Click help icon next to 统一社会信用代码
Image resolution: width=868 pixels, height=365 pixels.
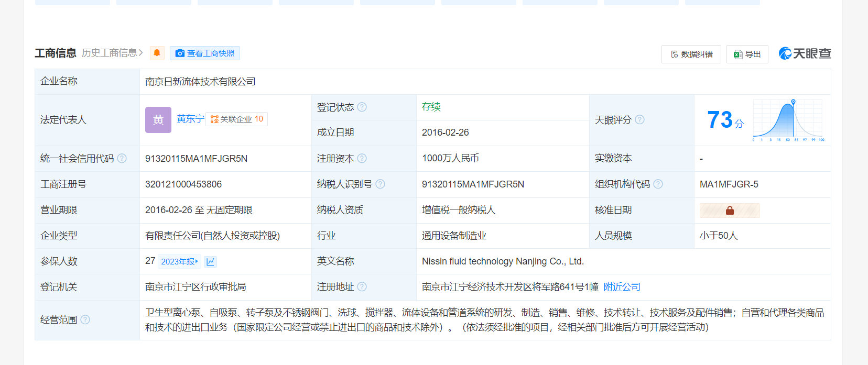pos(122,158)
